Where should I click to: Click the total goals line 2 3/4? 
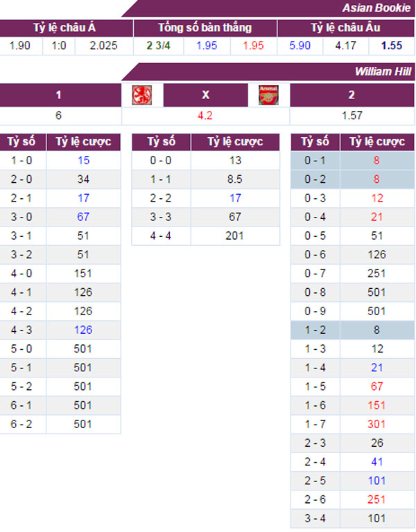tap(159, 46)
